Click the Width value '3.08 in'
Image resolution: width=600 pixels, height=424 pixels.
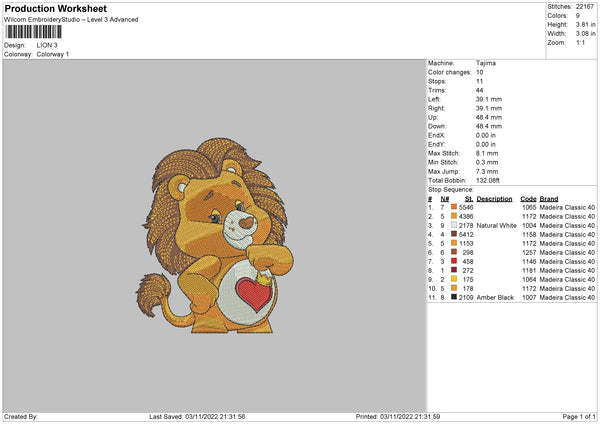[x=585, y=34]
